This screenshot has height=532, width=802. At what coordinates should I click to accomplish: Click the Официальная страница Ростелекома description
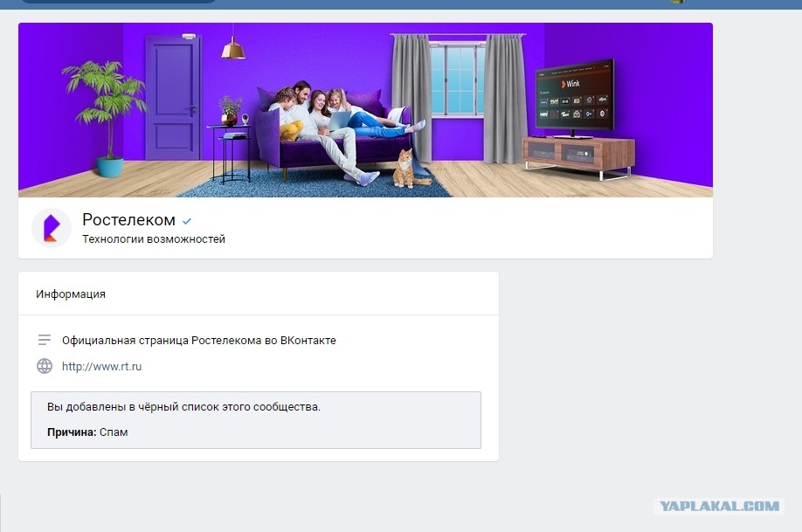[x=199, y=340]
